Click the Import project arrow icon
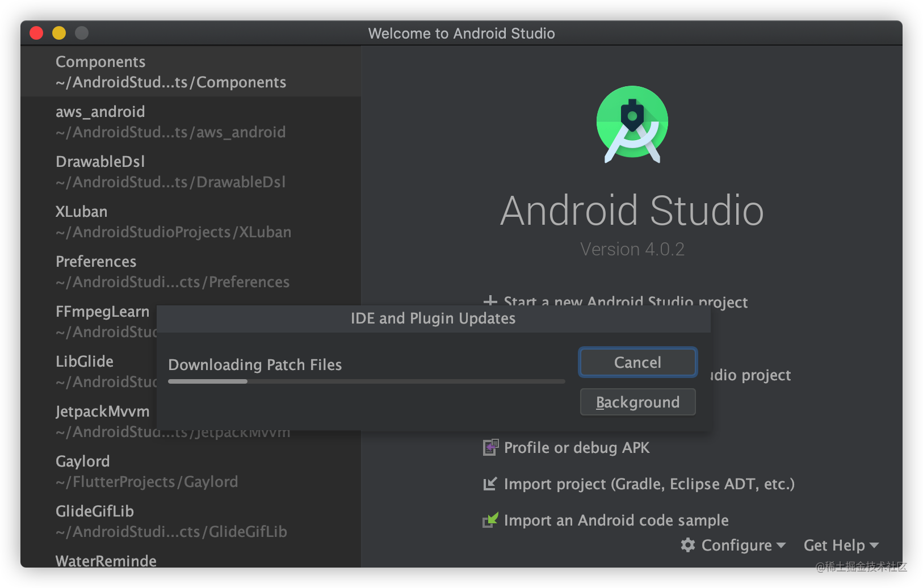923x588 pixels. pyautogui.click(x=490, y=484)
